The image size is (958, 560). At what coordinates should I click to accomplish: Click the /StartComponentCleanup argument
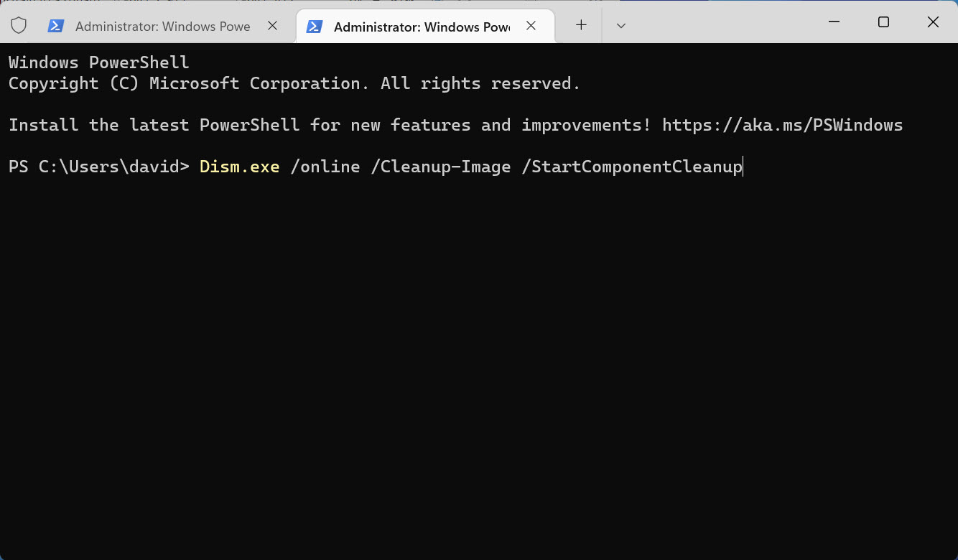coord(632,167)
